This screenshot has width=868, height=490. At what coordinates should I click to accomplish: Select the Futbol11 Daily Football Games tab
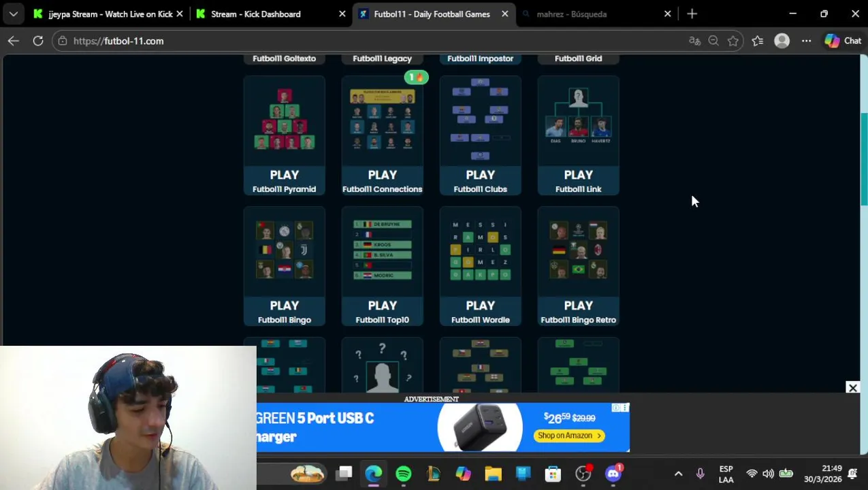(432, 14)
